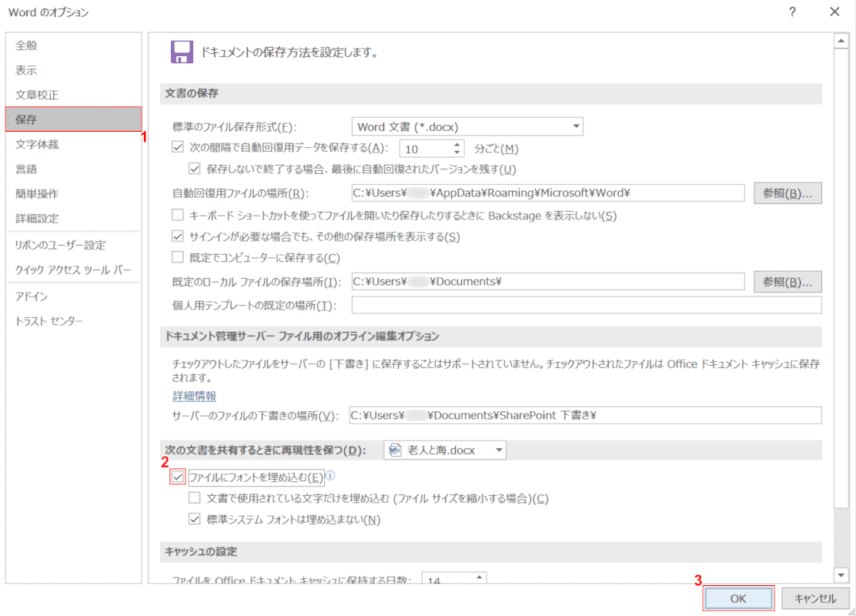Open クイック アクセス ツール バー category
856x616 pixels.
(x=73, y=269)
